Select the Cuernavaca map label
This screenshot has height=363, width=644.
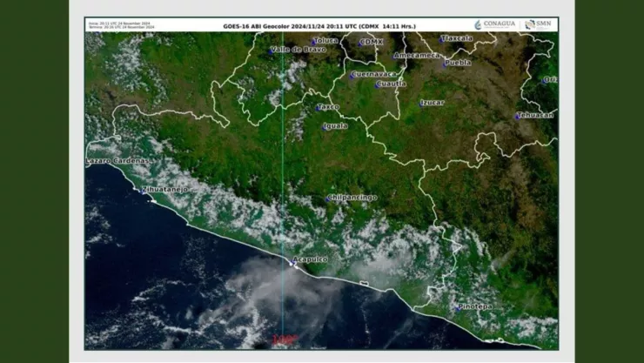pyautogui.click(x=373, y=74)
